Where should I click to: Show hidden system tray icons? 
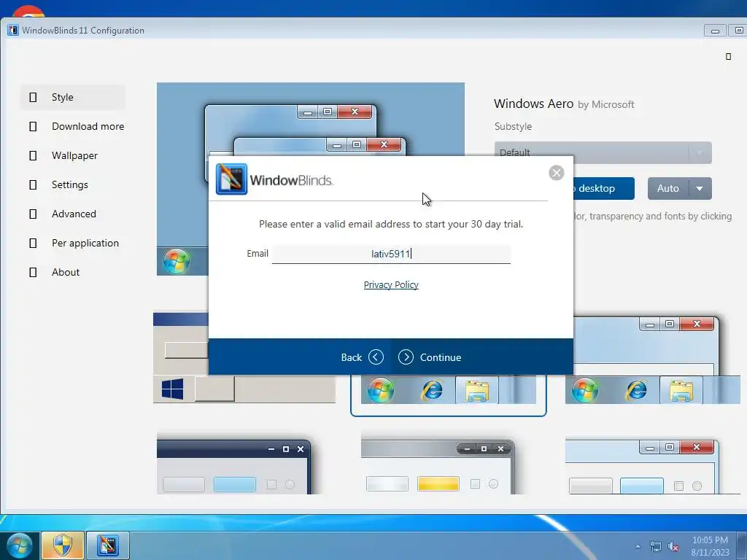pos(638,546)
